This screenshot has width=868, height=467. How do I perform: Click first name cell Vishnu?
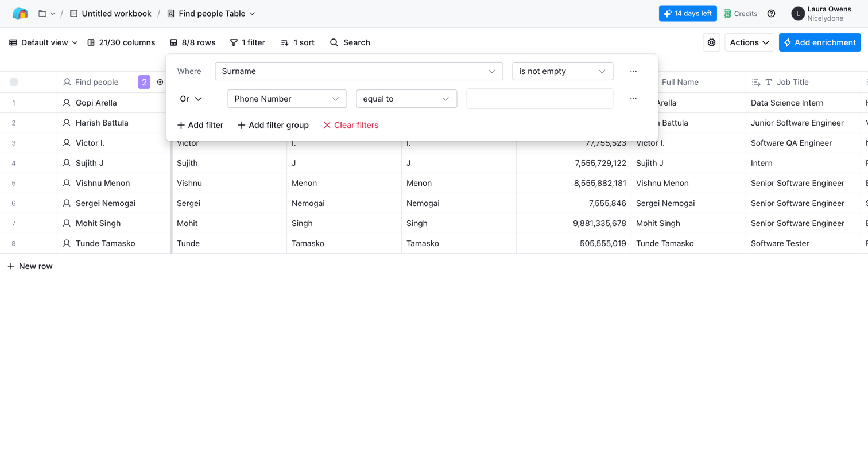coord(230,183)
